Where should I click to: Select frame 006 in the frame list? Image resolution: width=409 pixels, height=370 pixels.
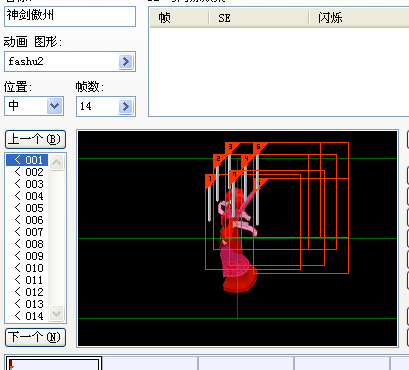tap(27, 220)
